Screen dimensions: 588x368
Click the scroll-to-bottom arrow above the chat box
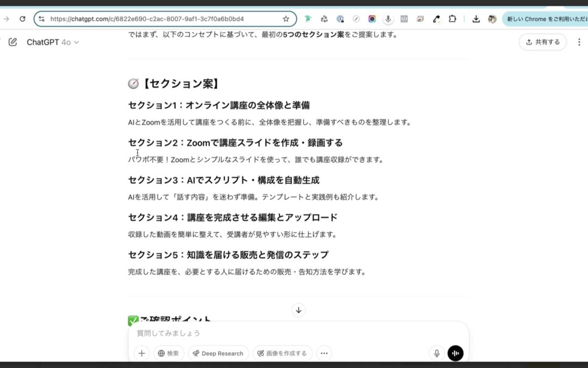[x=298, y=310]
